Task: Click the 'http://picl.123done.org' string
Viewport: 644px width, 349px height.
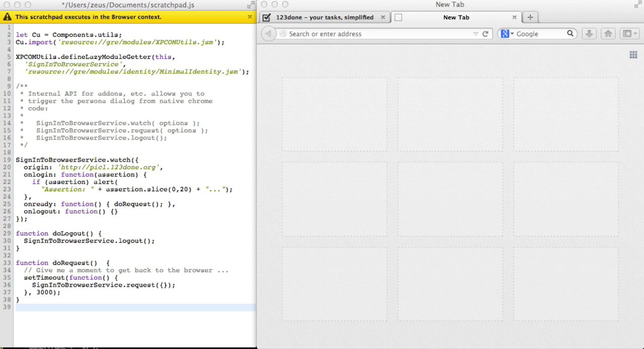Action: click(109, 167)
